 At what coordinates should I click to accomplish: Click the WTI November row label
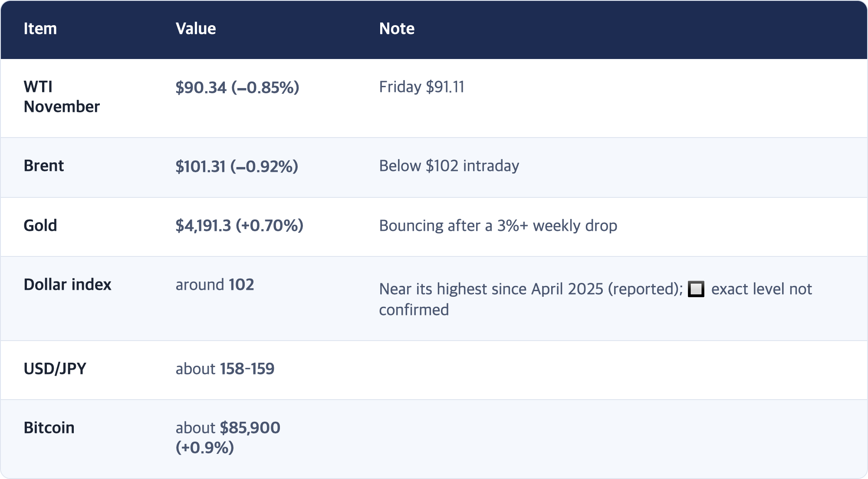click(62, 97)
